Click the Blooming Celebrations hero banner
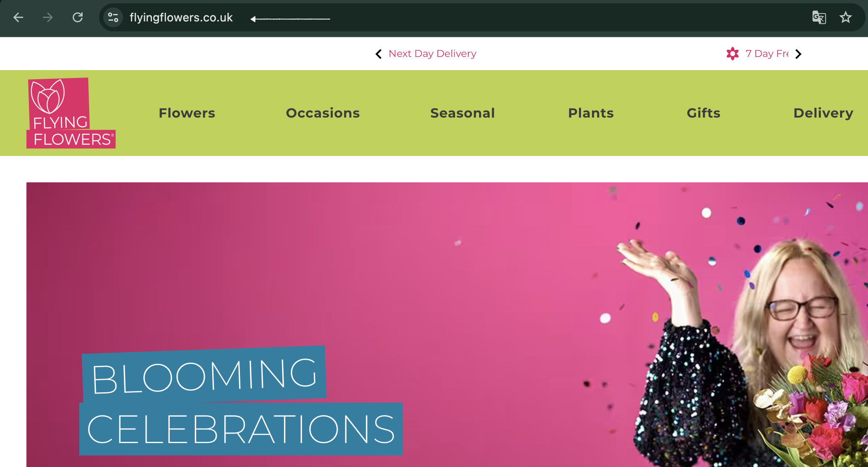 [x=447, y=325]
